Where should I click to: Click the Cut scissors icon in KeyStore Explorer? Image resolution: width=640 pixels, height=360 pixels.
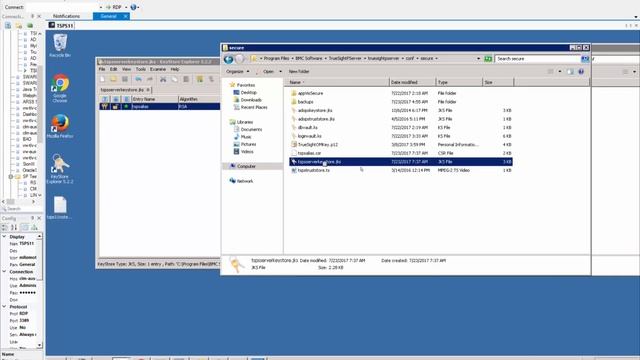(x=163, y=79)
